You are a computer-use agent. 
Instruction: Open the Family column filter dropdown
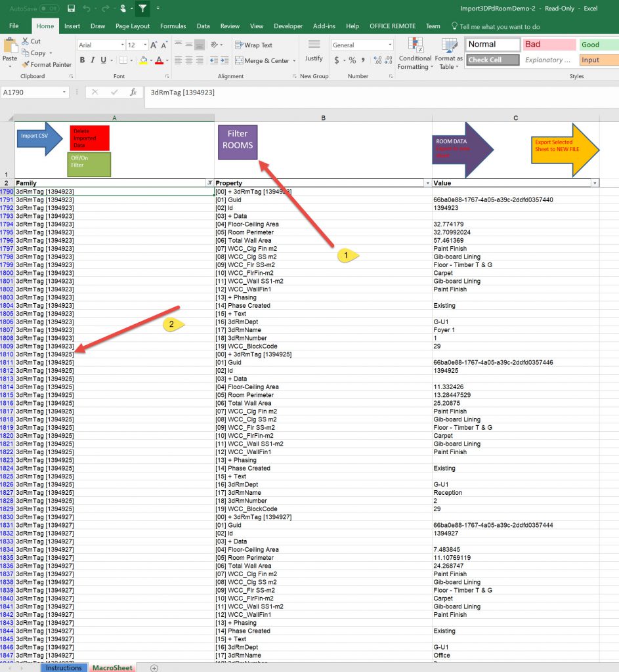click(x=209, y=183)
